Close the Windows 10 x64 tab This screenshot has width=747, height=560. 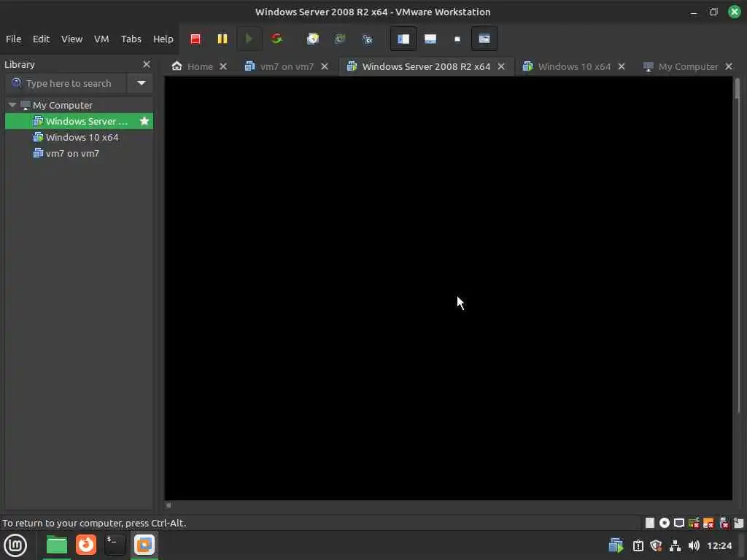tap(622, 66)
